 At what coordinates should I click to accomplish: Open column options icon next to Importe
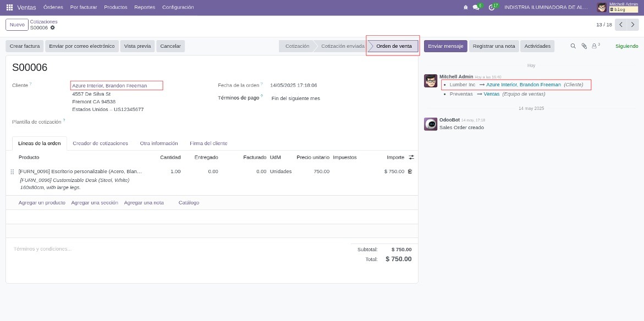[x=411, y=157]
